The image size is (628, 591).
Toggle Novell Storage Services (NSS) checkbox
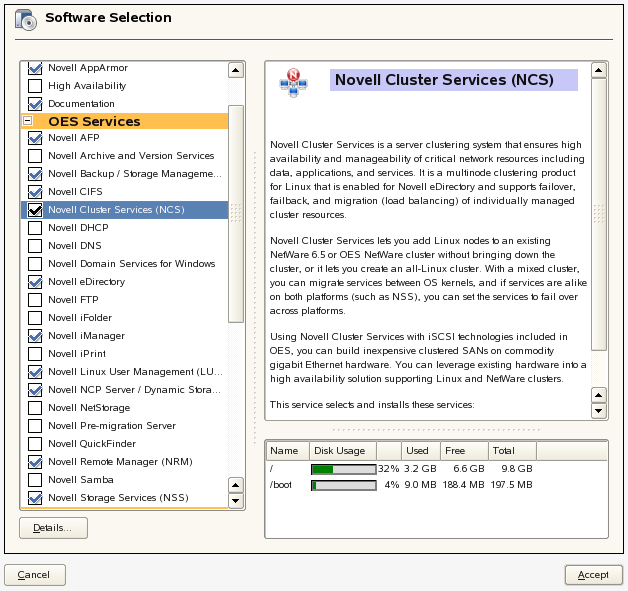[35, 498]
